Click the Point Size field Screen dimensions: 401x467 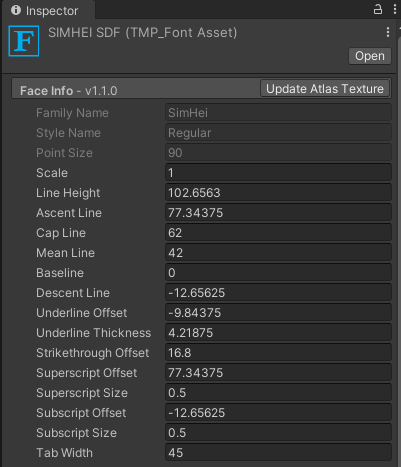click(278, 153)
